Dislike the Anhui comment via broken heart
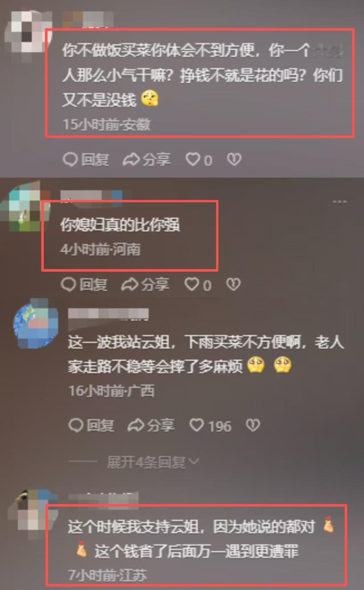This screenshot has height=590, width=364. tap(234, 159)
